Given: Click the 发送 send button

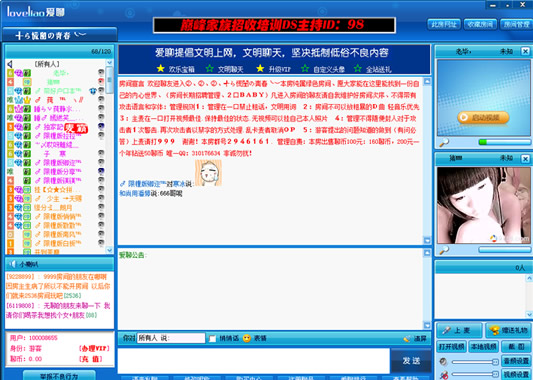Looking at the screenshot, I should [x=411, y=361].
